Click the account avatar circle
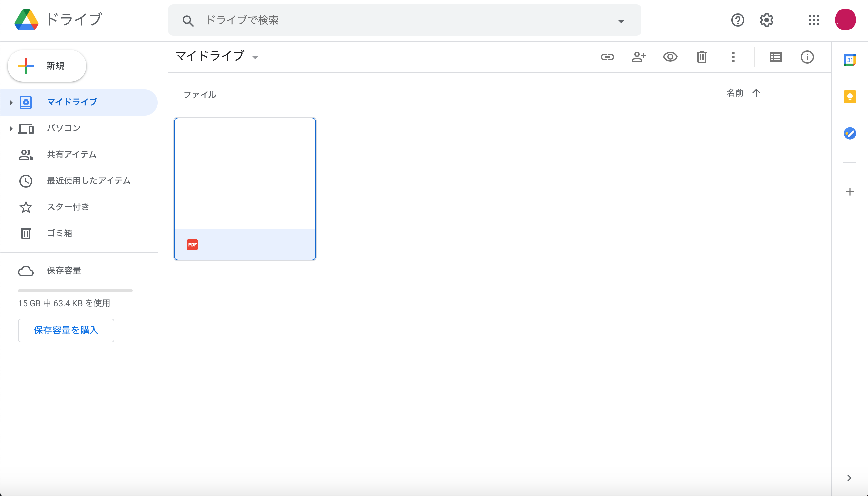Image resolution: width=868 pixels, height=496 pixels. click(x=845, y=20)
